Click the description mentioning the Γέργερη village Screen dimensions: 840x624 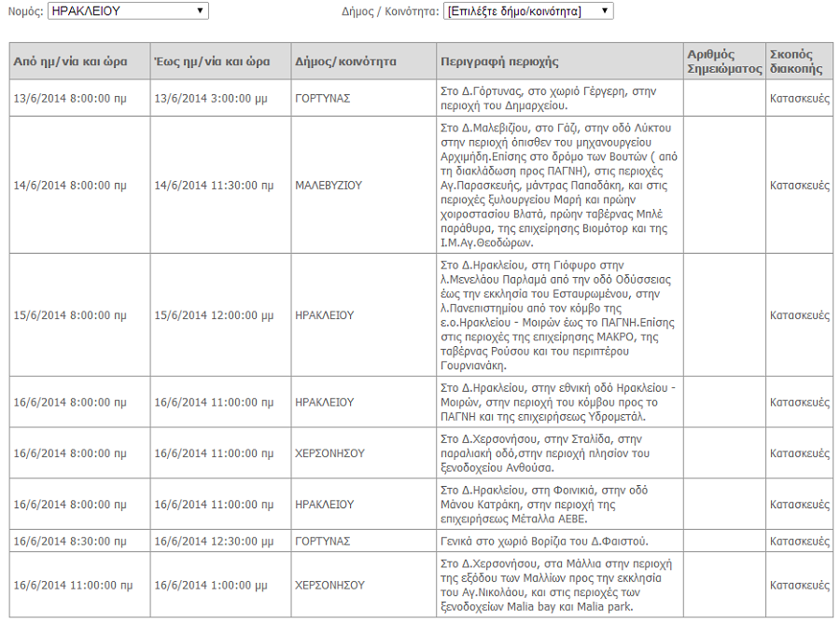(x=548, y=99)
